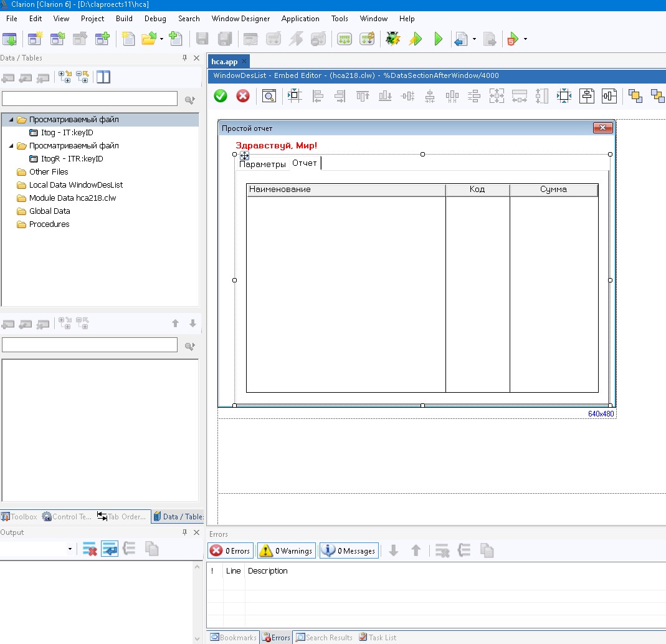This screenshot has height=644, width=666.
Task: Open dropdown arrow beside open folder icon
Action: (x=161, y=39)
